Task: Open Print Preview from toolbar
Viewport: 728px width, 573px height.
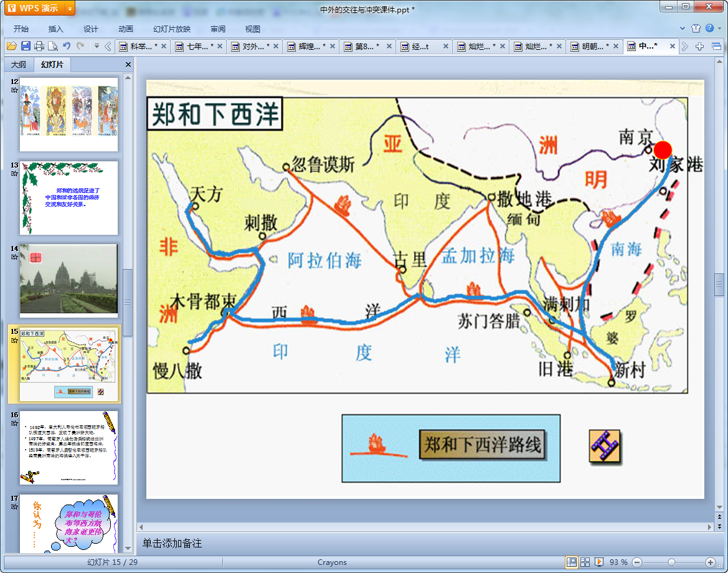Action: coord(53,46)
